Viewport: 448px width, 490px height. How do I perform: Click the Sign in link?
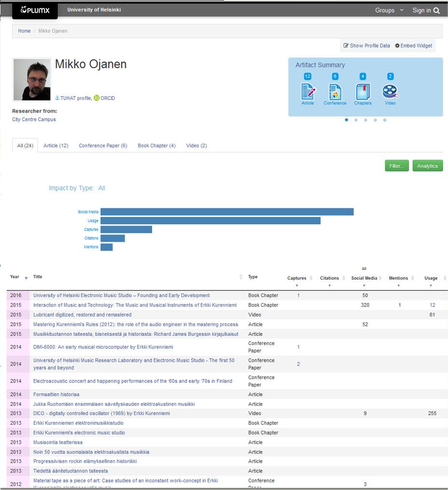pyautogui.click(x=421, y=10)
